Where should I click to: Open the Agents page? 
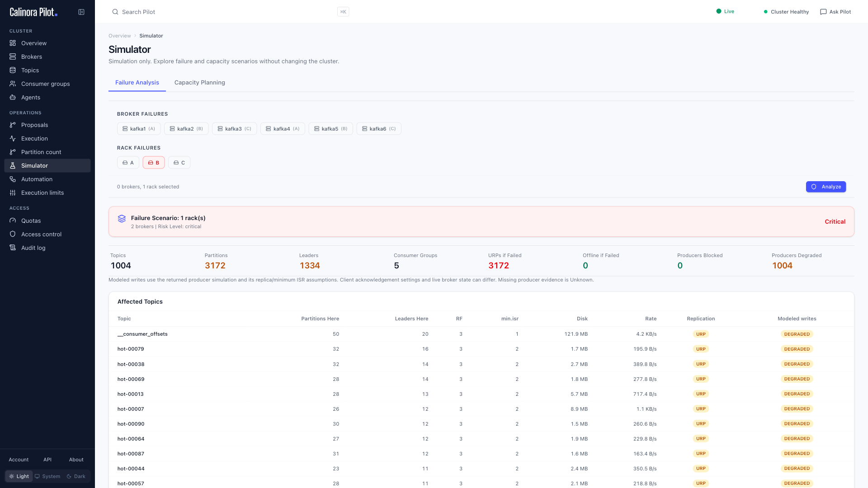(47, 97)
